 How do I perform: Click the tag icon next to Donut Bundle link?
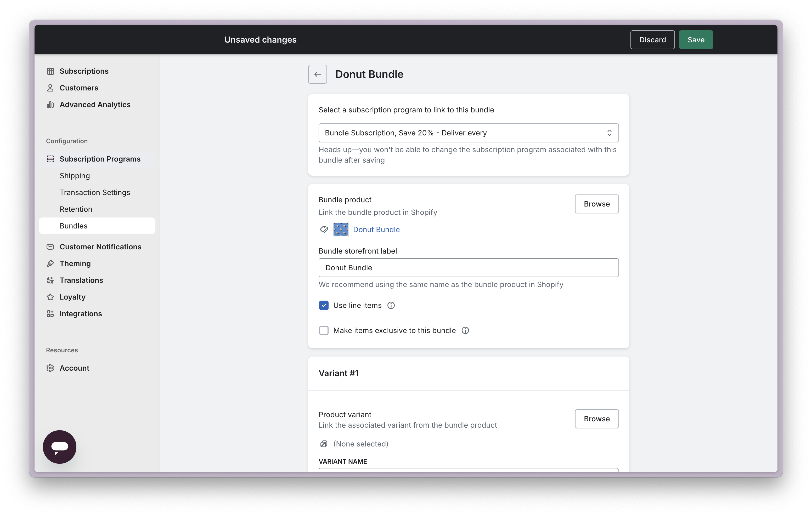tap(324, 230)
